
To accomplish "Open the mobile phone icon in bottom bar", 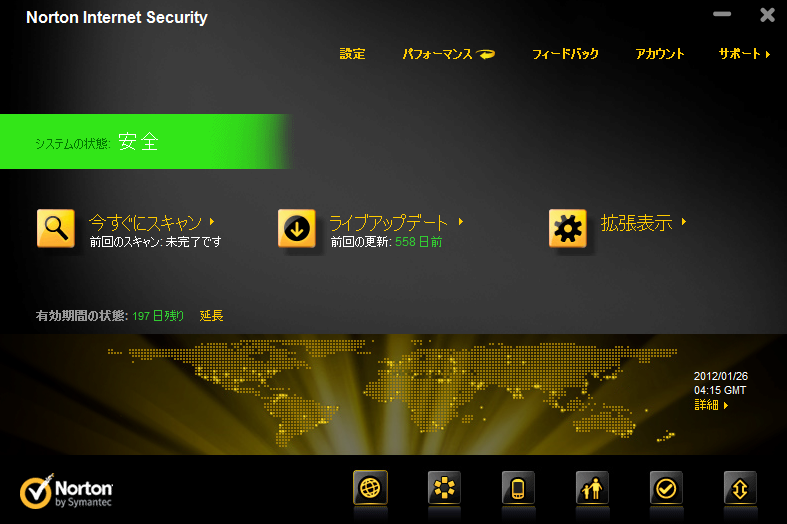I will pos(518,487).
